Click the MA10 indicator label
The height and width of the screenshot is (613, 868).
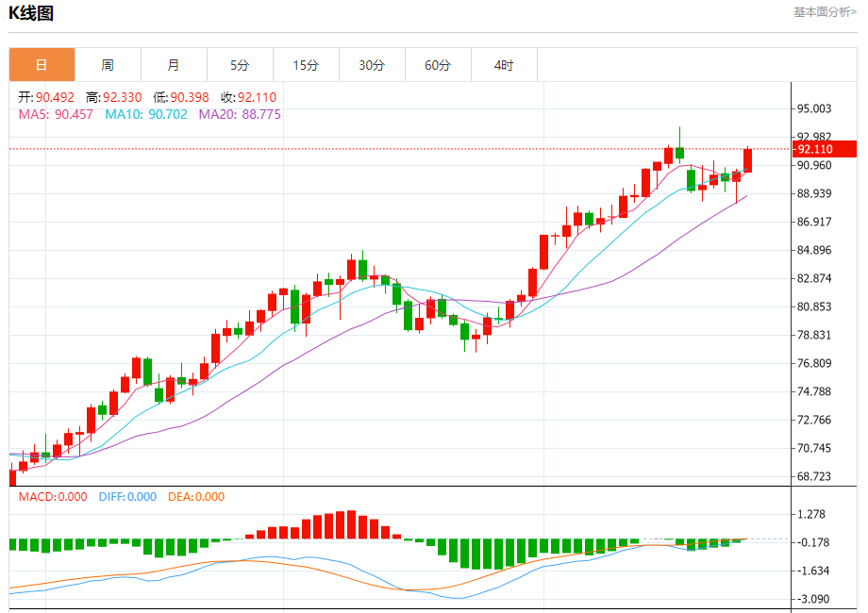[144, 114]
